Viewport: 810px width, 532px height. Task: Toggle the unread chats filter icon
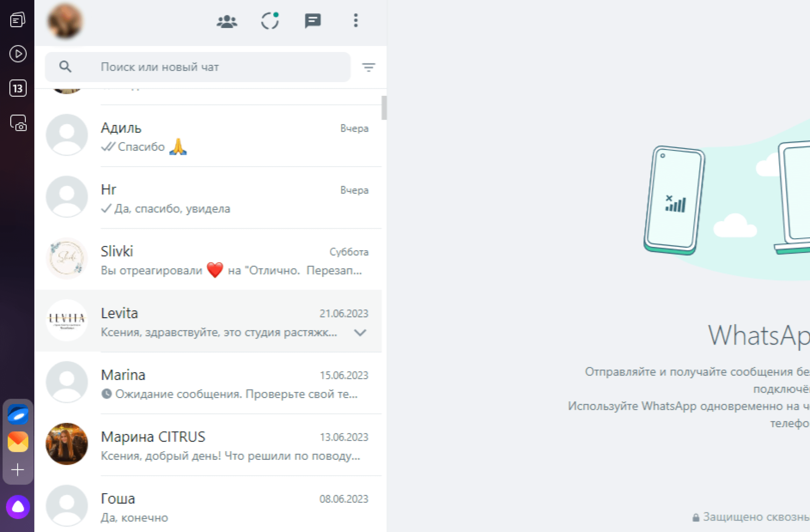point(368,67)
